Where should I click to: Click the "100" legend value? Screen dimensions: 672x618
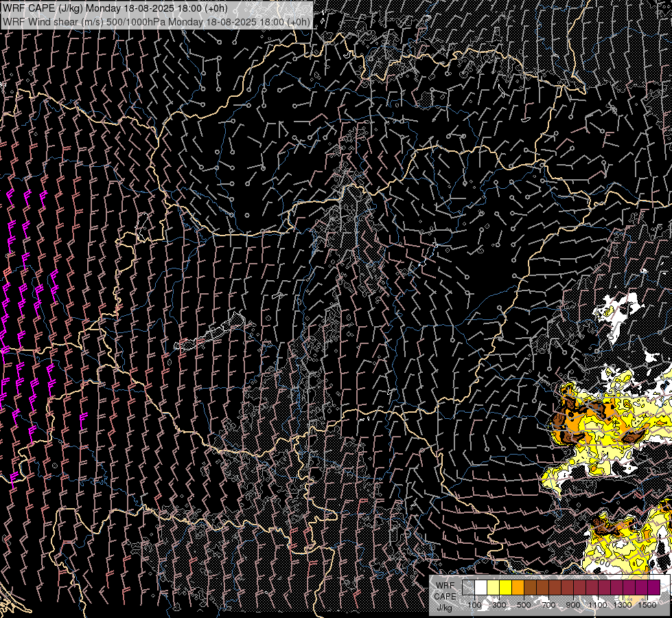(x=475, y=605)
